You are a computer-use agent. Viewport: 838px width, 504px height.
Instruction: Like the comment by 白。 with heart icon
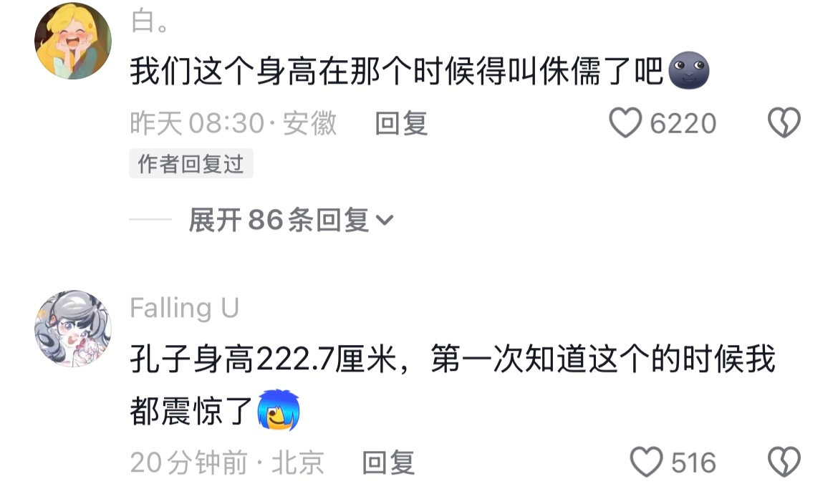point(625,123)
